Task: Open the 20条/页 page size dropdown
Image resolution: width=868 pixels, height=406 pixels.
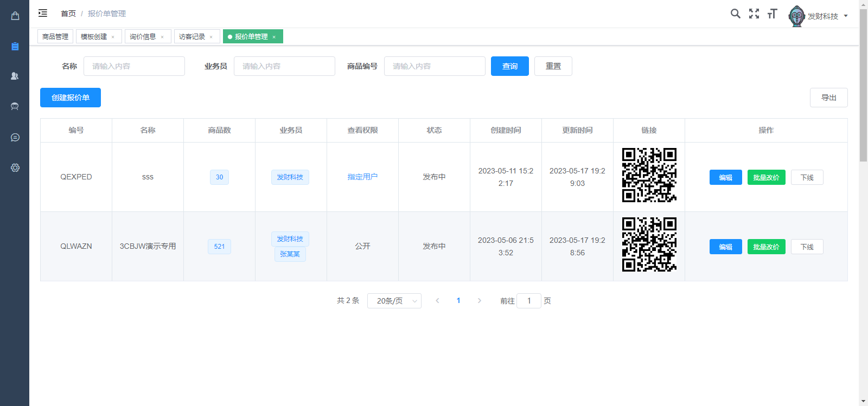Action: coord(394,301)
